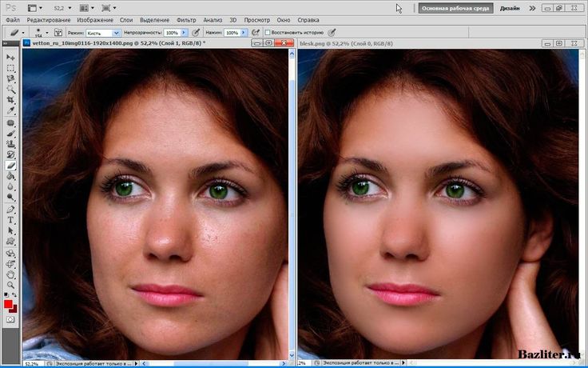Select the Move tool

click(11, 58)
